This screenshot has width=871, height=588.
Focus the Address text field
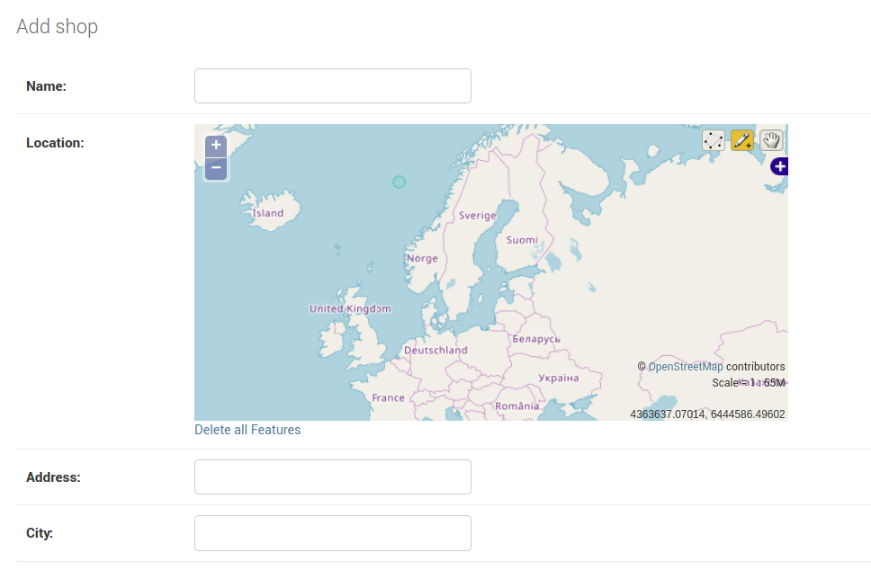click(x=332, y=477)
